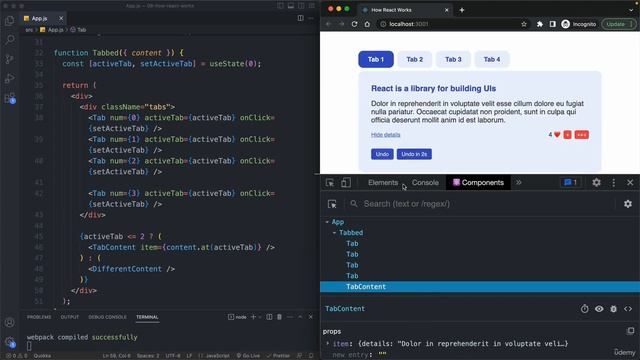Screen dimensions: 640x360
Task: Close the App.js editor tab
Action: coord(61,18)
